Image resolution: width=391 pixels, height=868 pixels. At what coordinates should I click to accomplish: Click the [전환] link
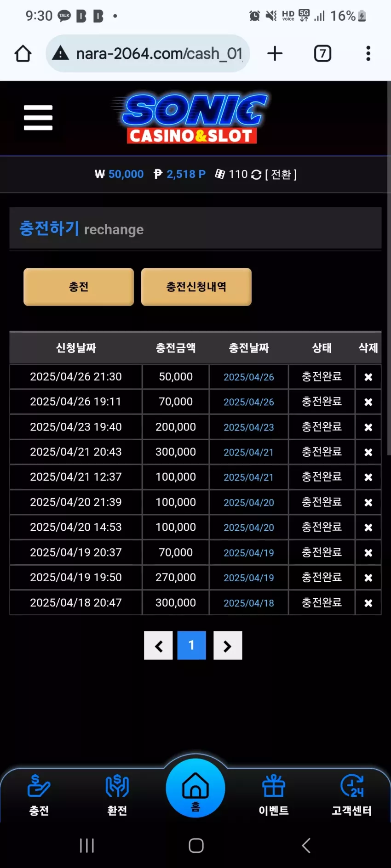pos(281,175)
